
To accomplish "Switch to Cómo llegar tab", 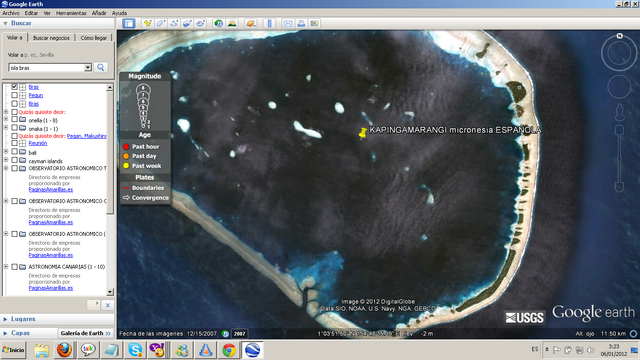I will [x=93, y=38].
